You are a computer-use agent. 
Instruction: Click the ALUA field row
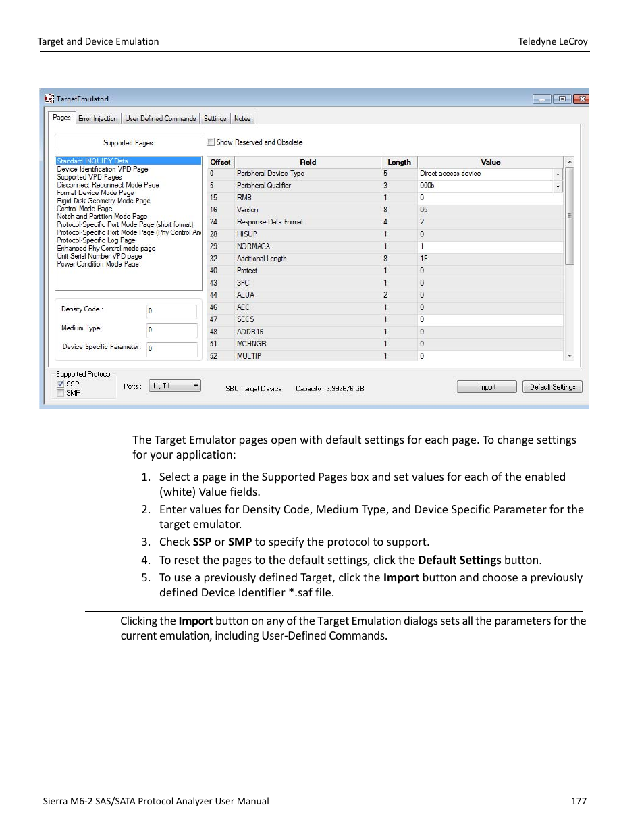tap(385, 295)
